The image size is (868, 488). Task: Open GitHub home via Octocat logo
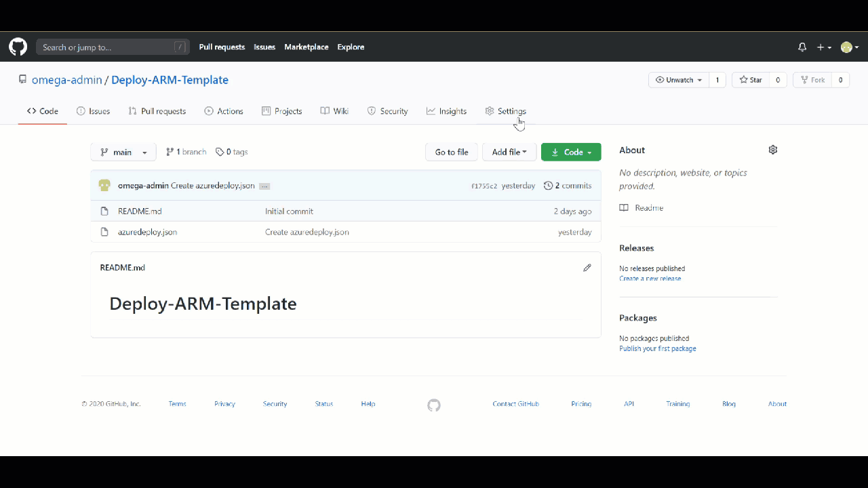coord(18,47)
